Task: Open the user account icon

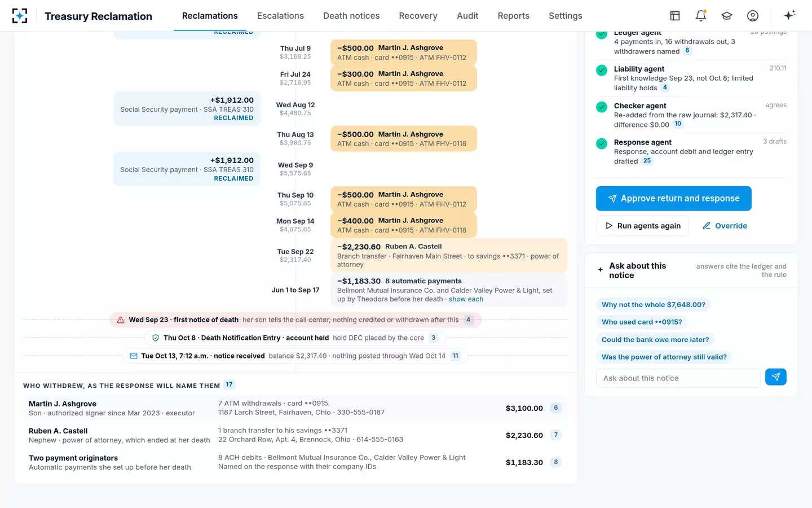Action: point(753,16)
